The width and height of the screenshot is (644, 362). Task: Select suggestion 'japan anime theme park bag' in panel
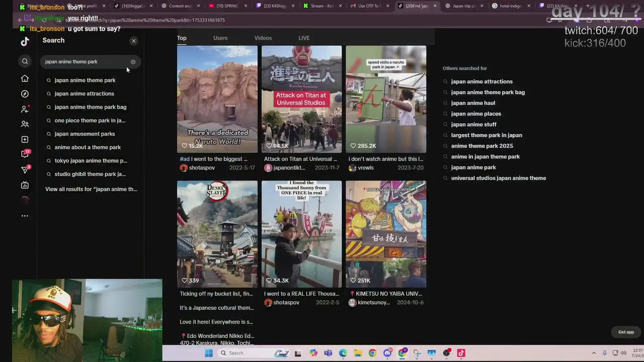(x=90, y=107)
